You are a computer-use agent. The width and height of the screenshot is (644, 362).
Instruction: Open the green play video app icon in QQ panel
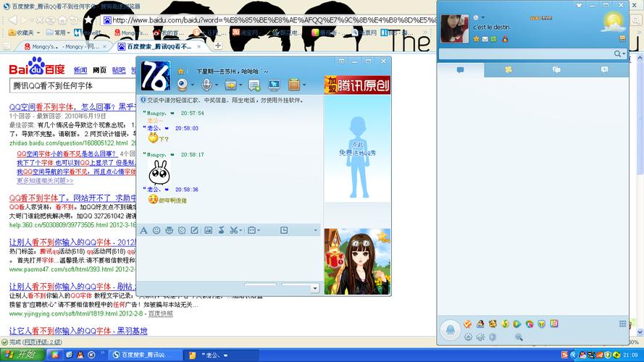517,324
